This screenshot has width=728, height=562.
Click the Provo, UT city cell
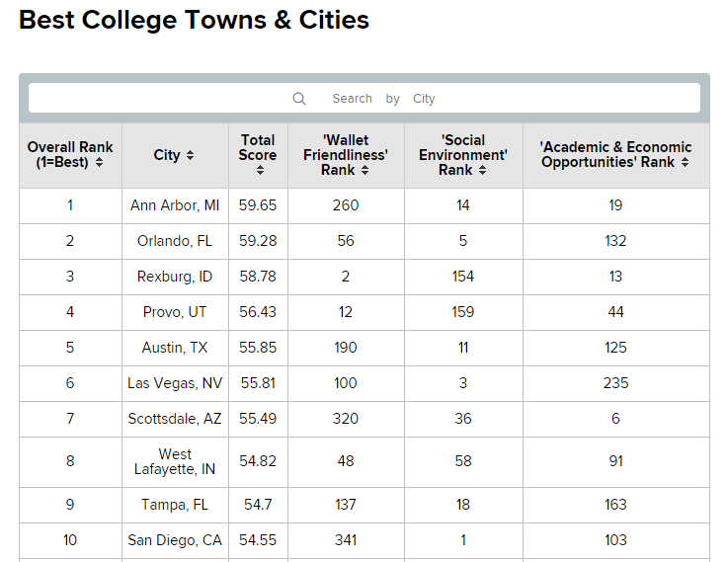coord(175,312)
